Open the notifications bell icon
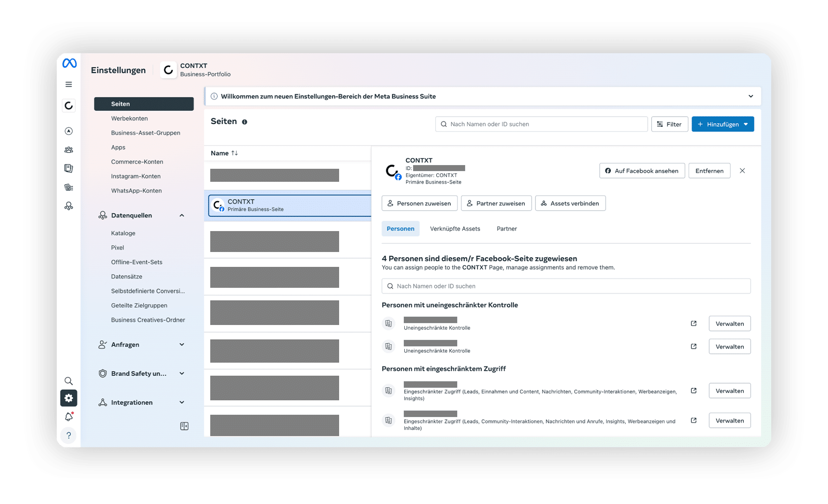The height and width of the screenshot is (504, 828). tap(69, 417)
